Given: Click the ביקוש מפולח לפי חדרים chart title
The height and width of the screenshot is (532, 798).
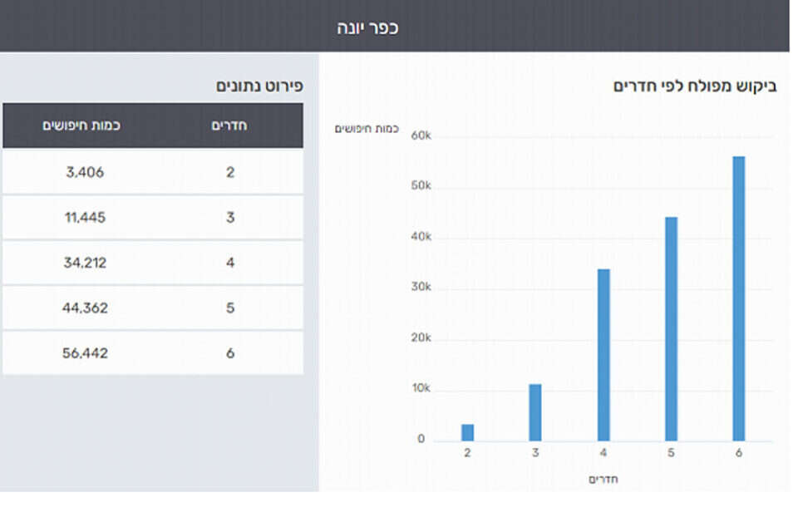Looking at the screenshot, I should click(x=695, y=86).
